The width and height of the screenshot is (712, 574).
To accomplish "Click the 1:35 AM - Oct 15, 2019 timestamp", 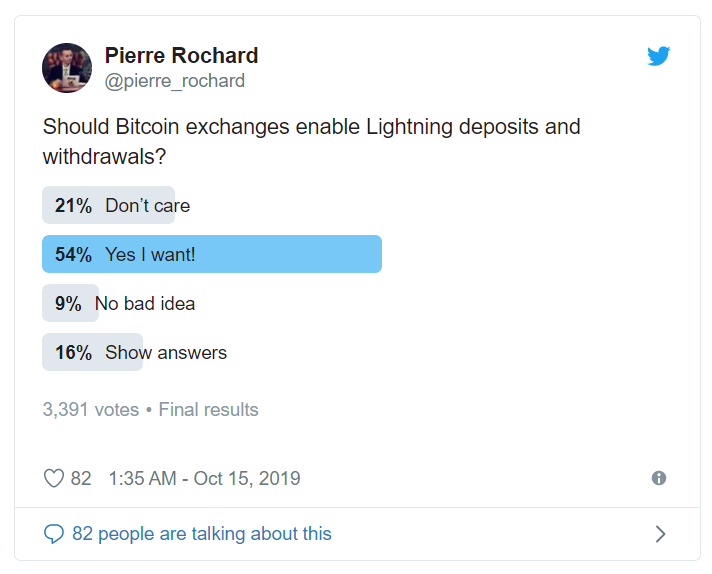I will [204, 478].
